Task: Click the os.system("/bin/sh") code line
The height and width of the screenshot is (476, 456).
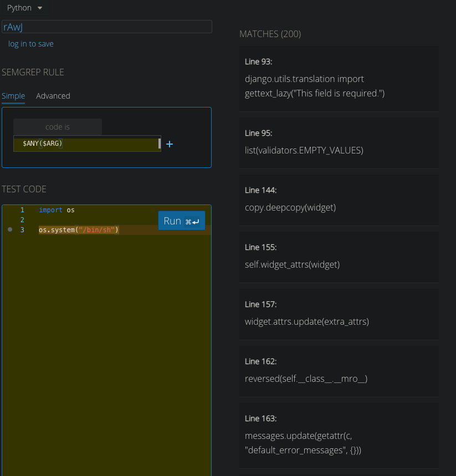Action: click(79, 230)
